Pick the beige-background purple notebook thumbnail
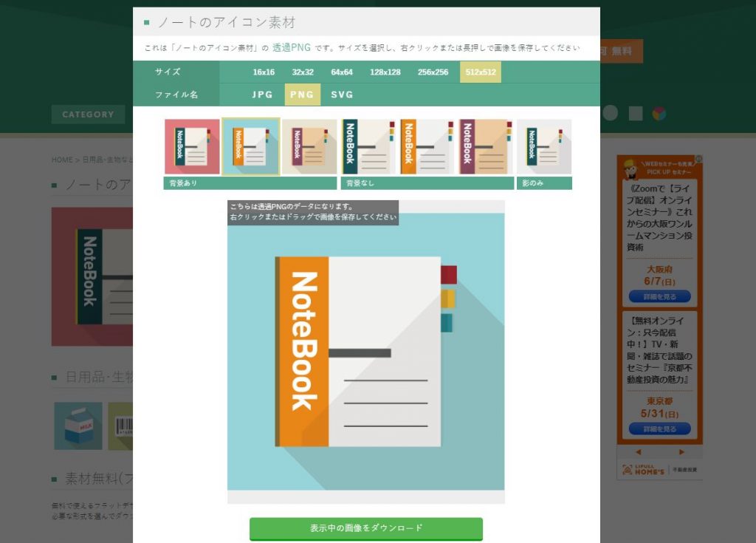The height and width of the screenshot is (543, 756). click(x=309, y=146)
